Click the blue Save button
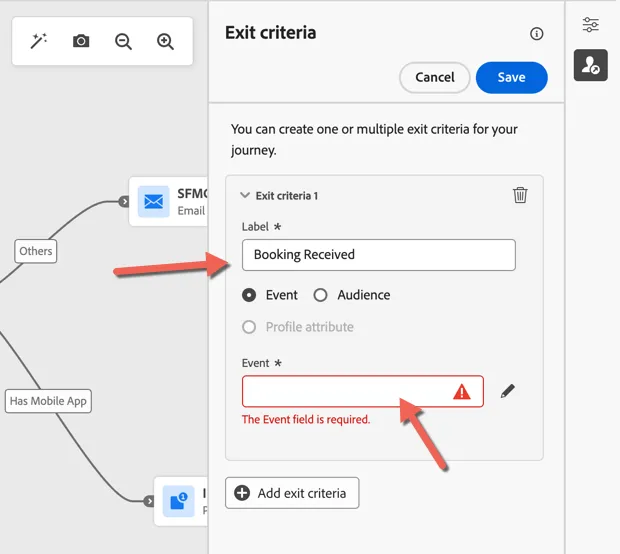The height and width of the screenshot is (554, 620). coord(512,78)
